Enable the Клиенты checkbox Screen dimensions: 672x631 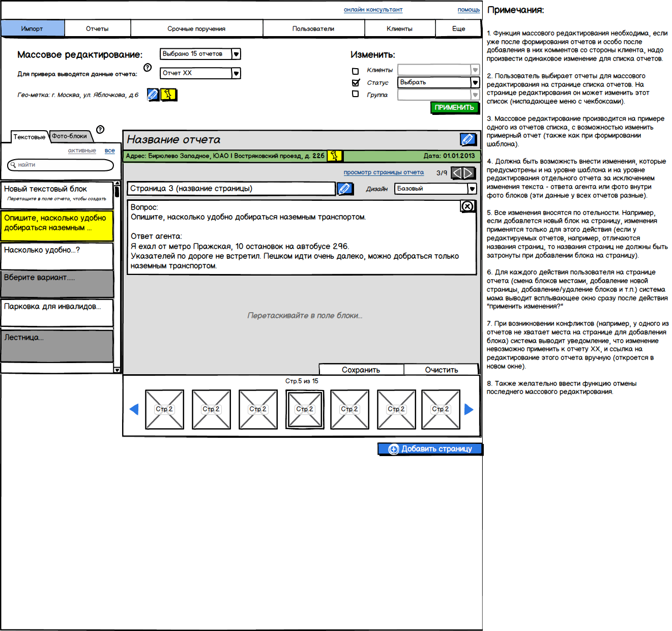tap(356, 71)
